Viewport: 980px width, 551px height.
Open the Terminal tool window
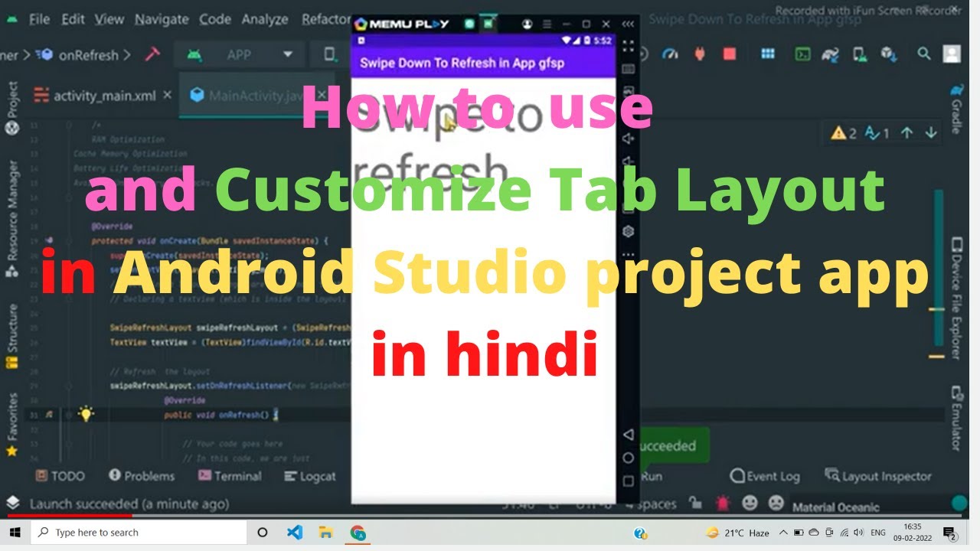coord(230,476)
